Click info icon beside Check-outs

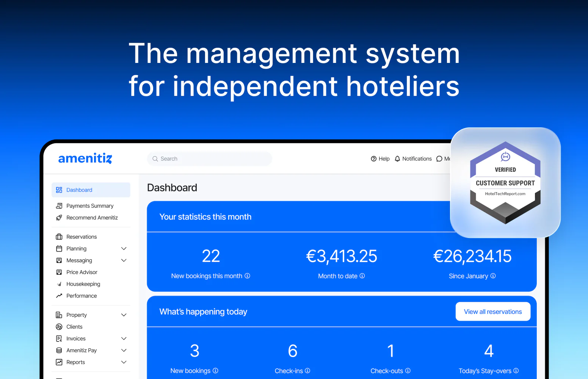(x=408, y=371)
